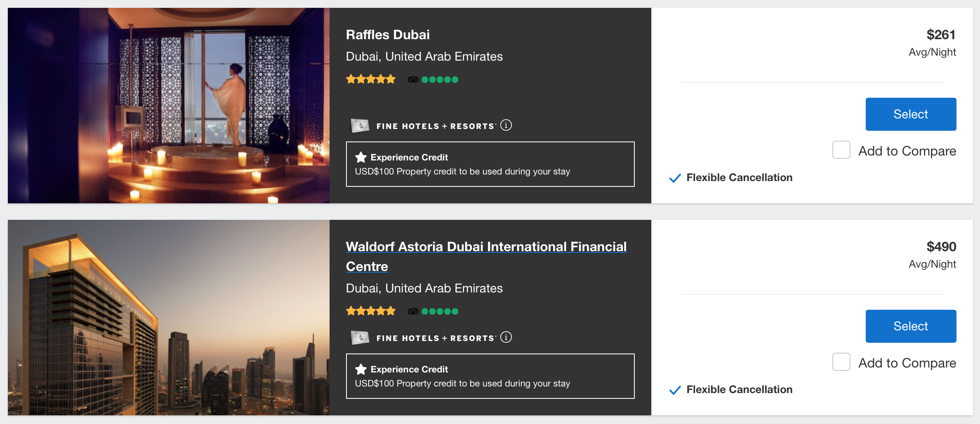980x424 pixels.
Task: Click the Amex card icon in Waldorf Astoria card
Action: [360, 337]
